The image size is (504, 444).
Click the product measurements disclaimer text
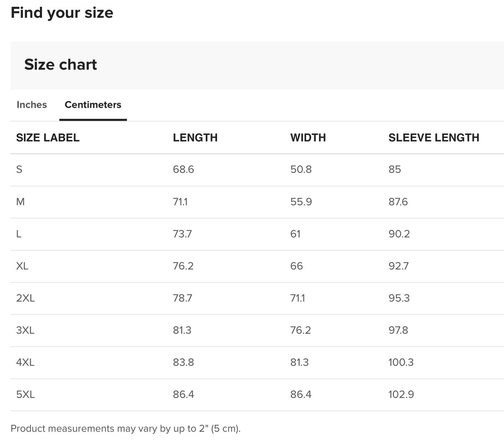tap(126, 429)
